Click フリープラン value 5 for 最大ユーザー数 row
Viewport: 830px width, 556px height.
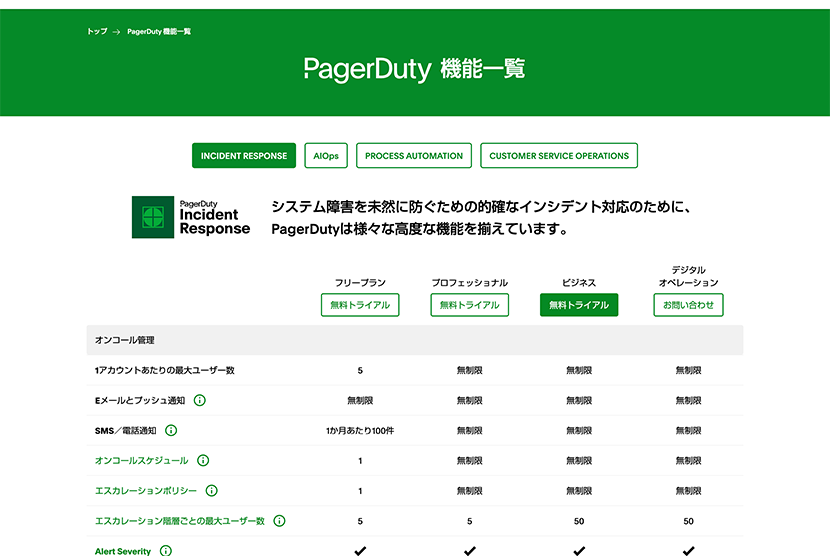click(360, 370)
